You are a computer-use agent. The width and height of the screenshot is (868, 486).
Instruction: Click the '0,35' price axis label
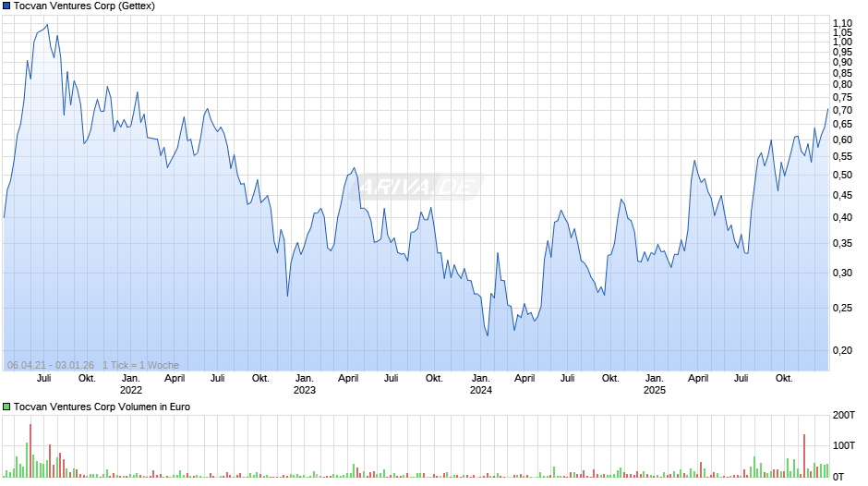pos(842,243)
